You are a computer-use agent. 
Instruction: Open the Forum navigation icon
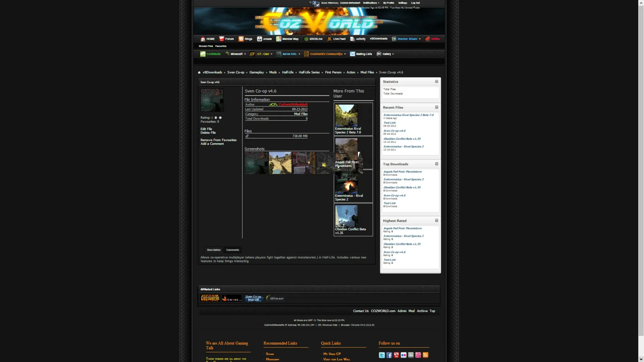[221, 39]
